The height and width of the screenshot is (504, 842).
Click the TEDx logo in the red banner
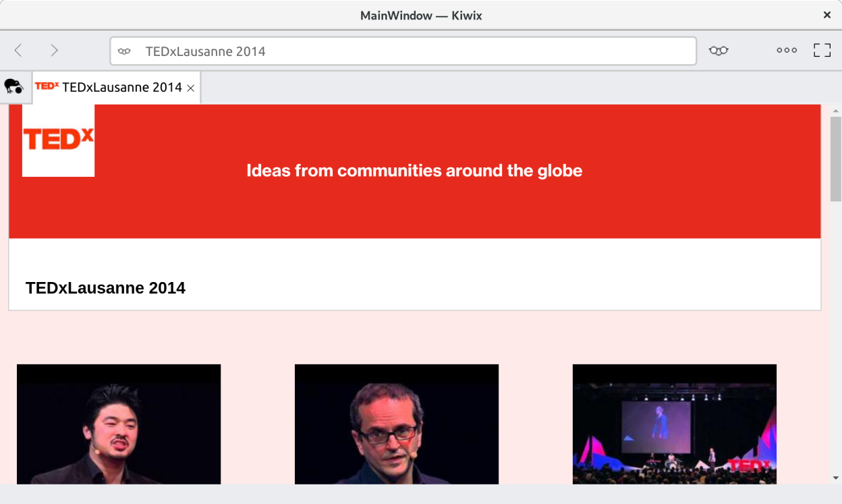click(x=59, y=140)
